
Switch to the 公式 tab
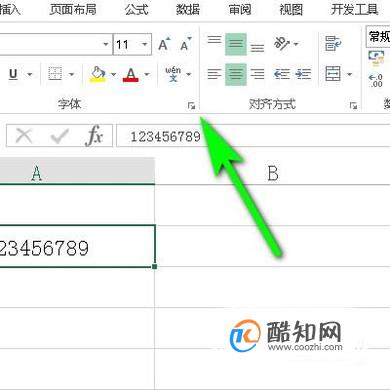(136, 9)
